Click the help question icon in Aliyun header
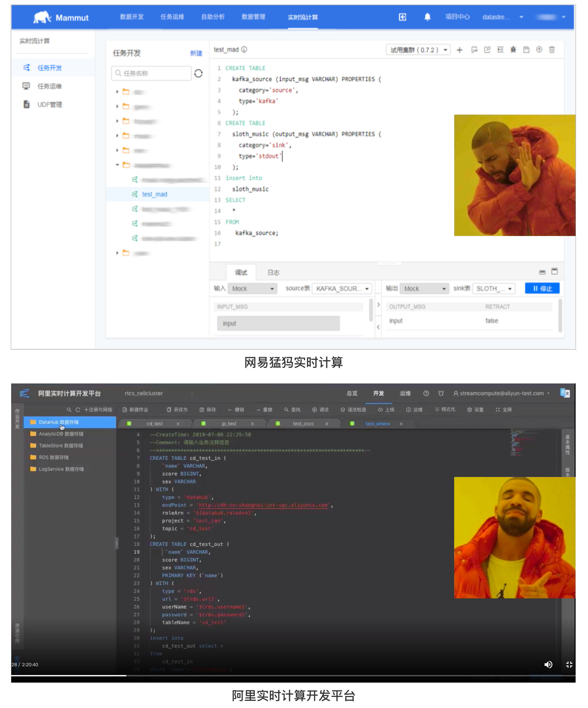588x708 pixels. [426, 393]
